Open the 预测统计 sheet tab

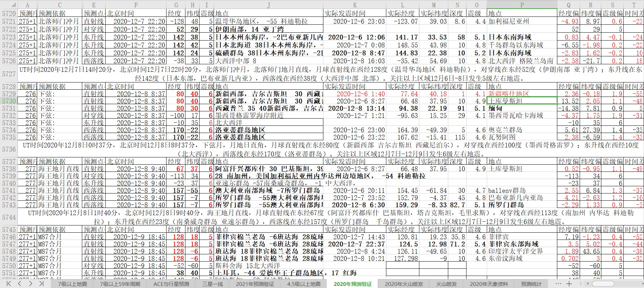point(531,284)
